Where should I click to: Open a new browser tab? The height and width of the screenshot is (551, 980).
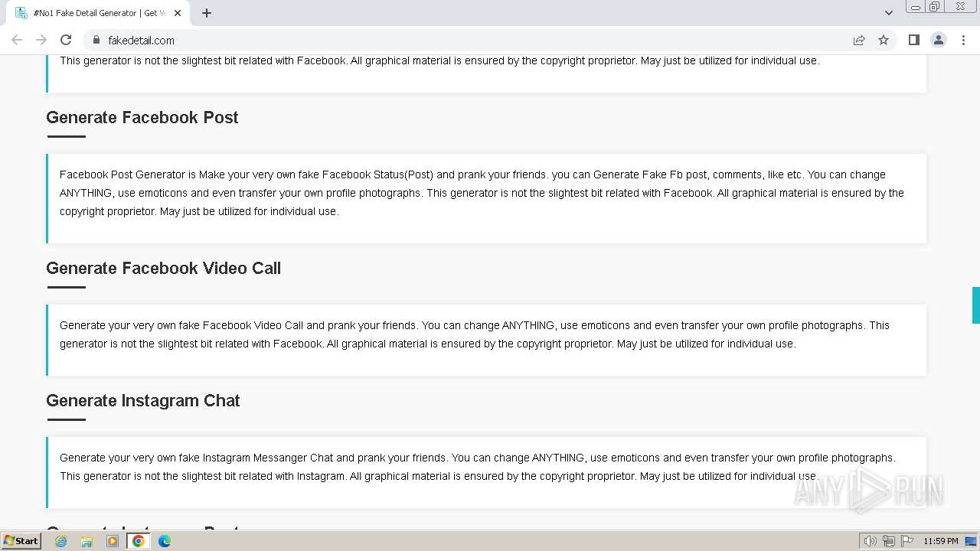tap(207, 13)
